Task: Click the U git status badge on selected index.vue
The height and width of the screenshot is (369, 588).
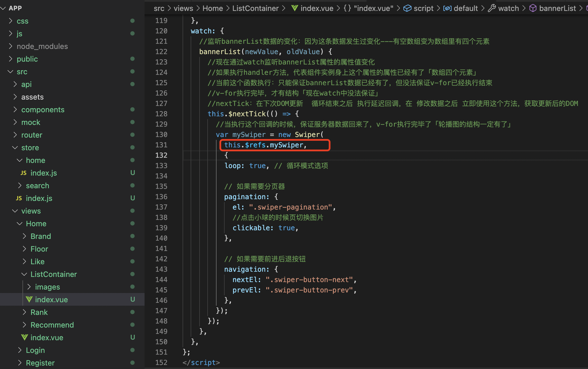Action: (x=132, y=299)
